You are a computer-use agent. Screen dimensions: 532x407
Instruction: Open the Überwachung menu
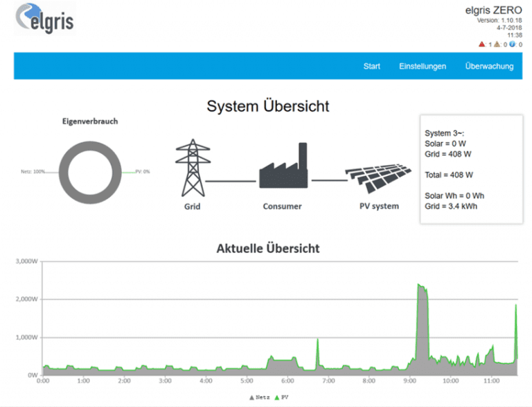click(489, 67)
